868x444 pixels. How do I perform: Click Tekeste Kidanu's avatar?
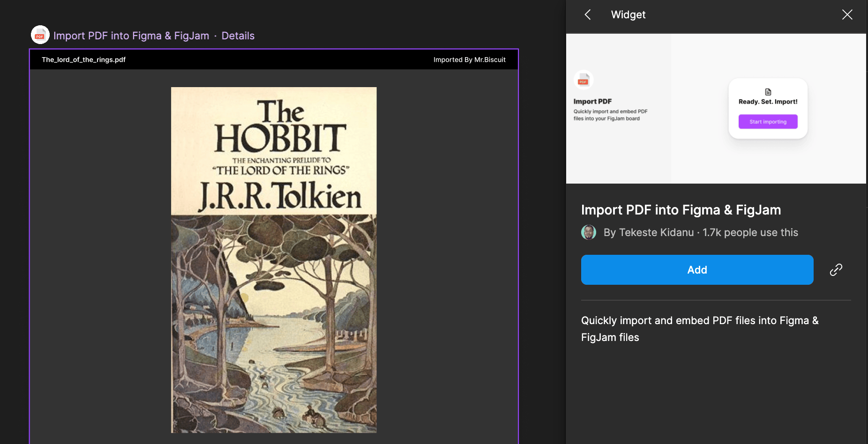[x=589, y=232]
